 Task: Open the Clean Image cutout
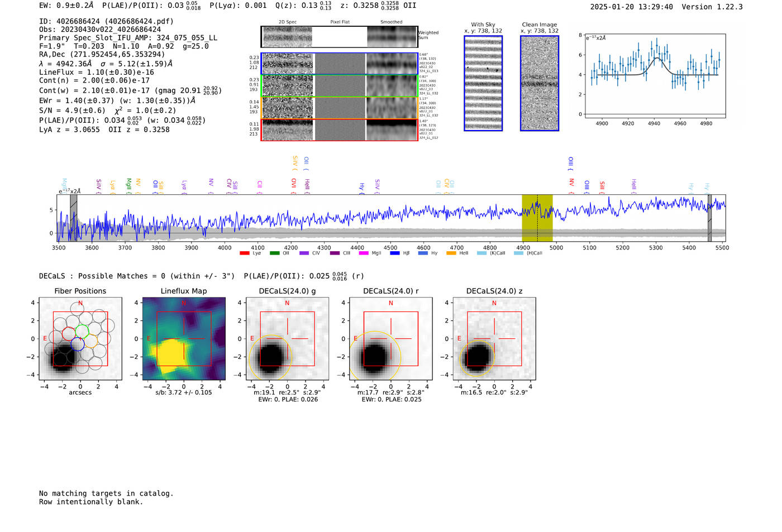(540, 83)
